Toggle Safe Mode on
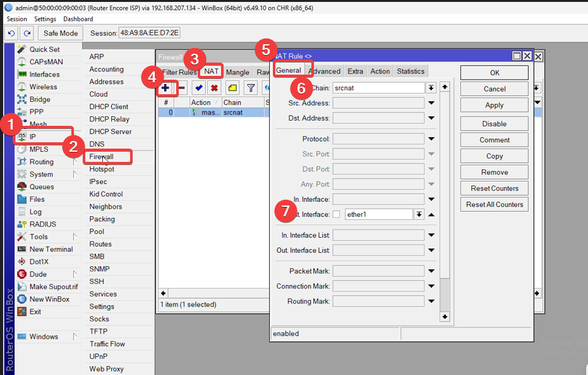This screenshot has height=375, width=588. click(x=61, y=33)
